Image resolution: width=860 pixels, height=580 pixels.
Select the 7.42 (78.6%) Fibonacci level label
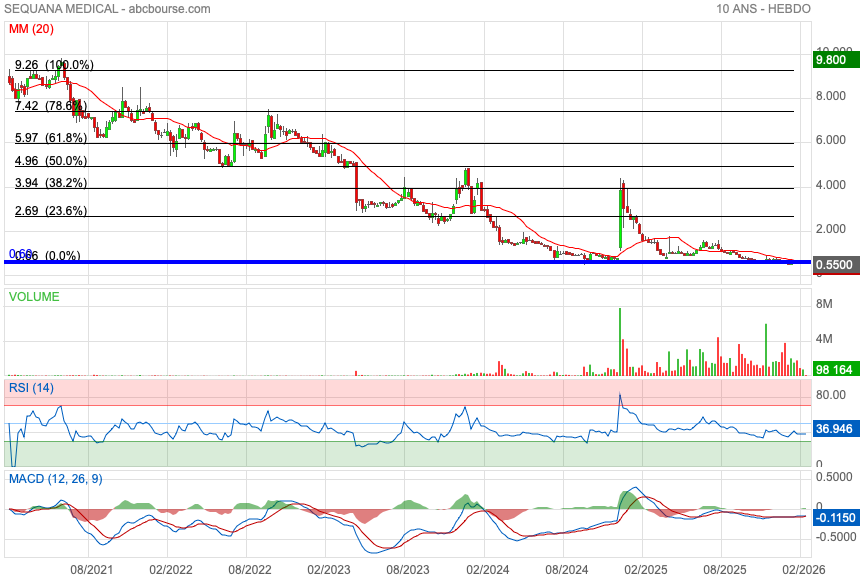pos(51,106)
